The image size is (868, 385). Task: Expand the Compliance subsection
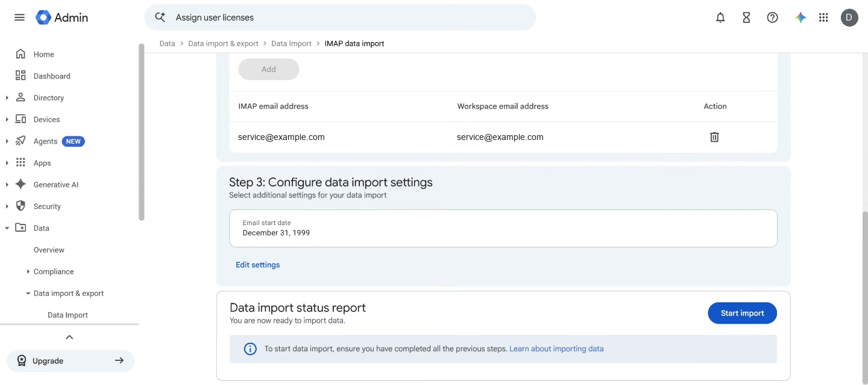point(28,272)
